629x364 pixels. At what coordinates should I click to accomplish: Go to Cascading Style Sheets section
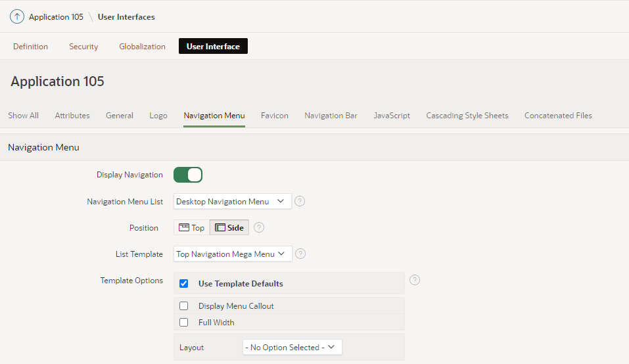[x=467, y=116]
